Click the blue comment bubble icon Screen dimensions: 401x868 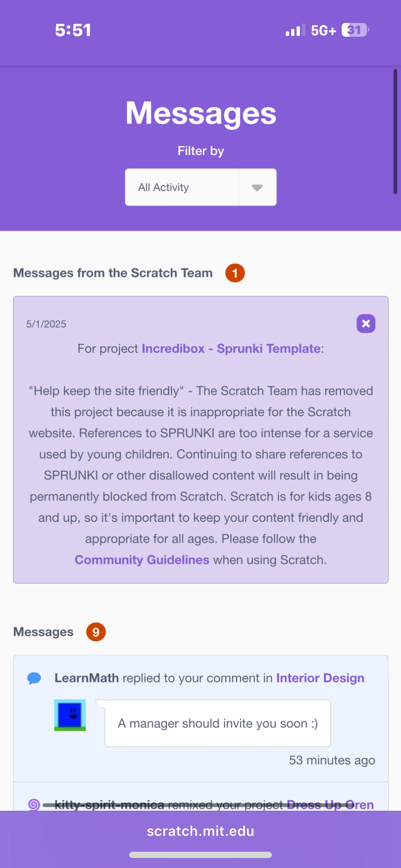[34, 678]
